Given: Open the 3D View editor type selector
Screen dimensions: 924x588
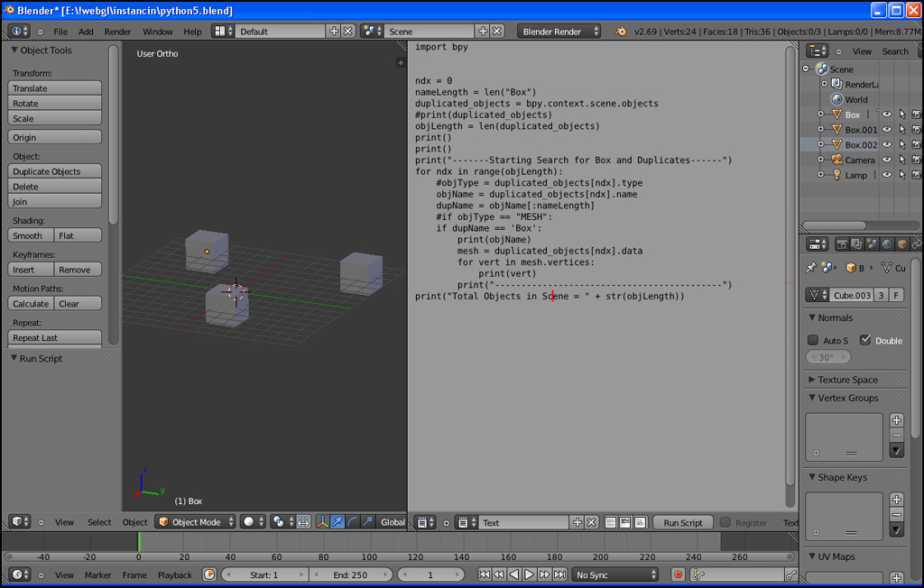Looking at the screenshot, I should [20, 521].
